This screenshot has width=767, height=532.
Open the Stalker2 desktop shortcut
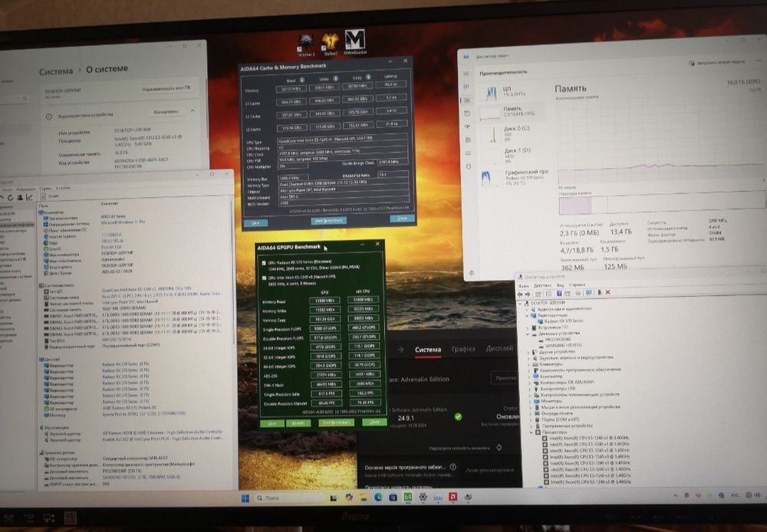pos(330,44)
